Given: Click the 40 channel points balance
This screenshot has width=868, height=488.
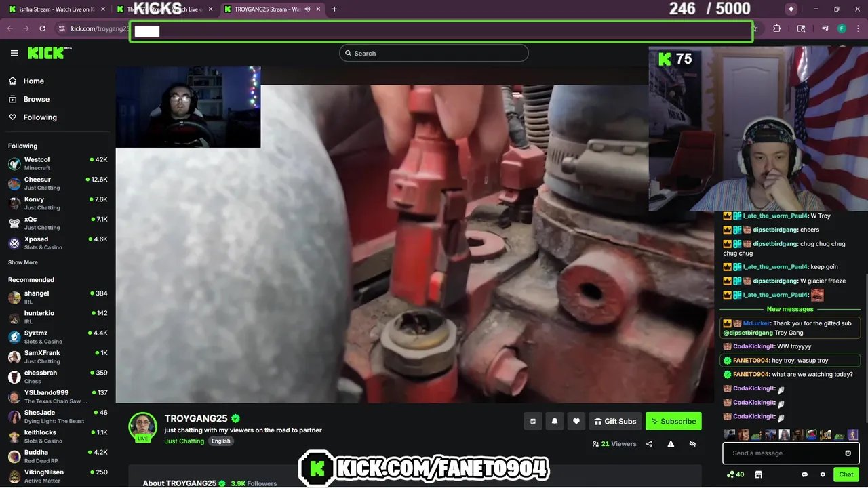Looking at the screenshot, I should coord(735,474).
